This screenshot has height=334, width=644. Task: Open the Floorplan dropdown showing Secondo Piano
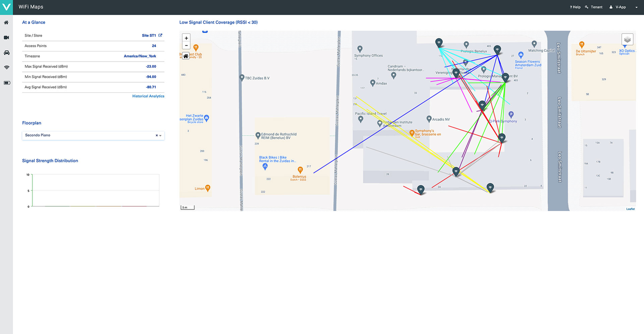click(x=161, y=135)
